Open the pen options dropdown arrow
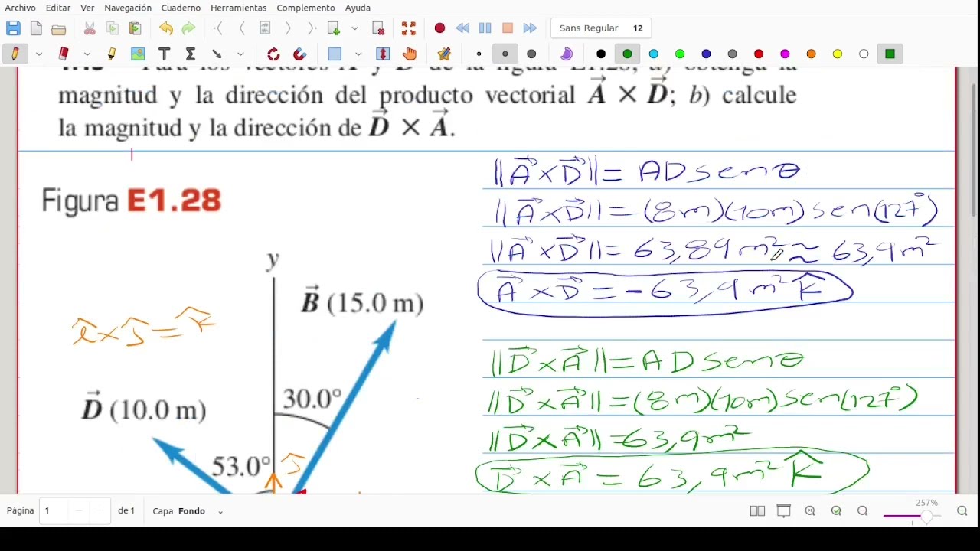This screenshot has width=980, height=551. tap(38, 54)
